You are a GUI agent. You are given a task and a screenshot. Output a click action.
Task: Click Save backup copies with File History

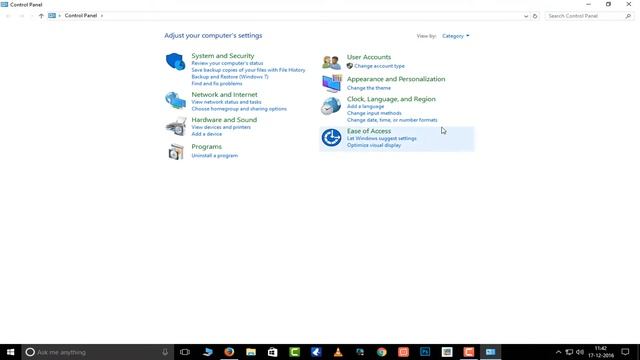coord(248,70)
